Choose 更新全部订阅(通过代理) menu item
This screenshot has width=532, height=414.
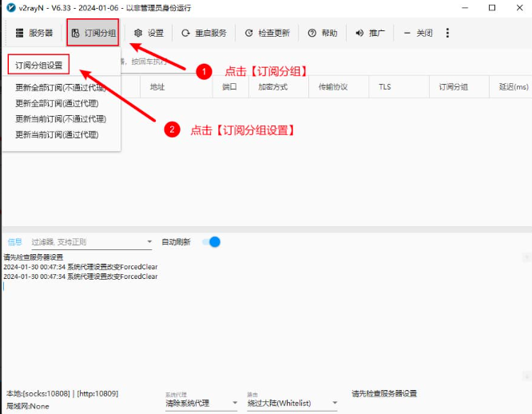(x=57, y=103)
